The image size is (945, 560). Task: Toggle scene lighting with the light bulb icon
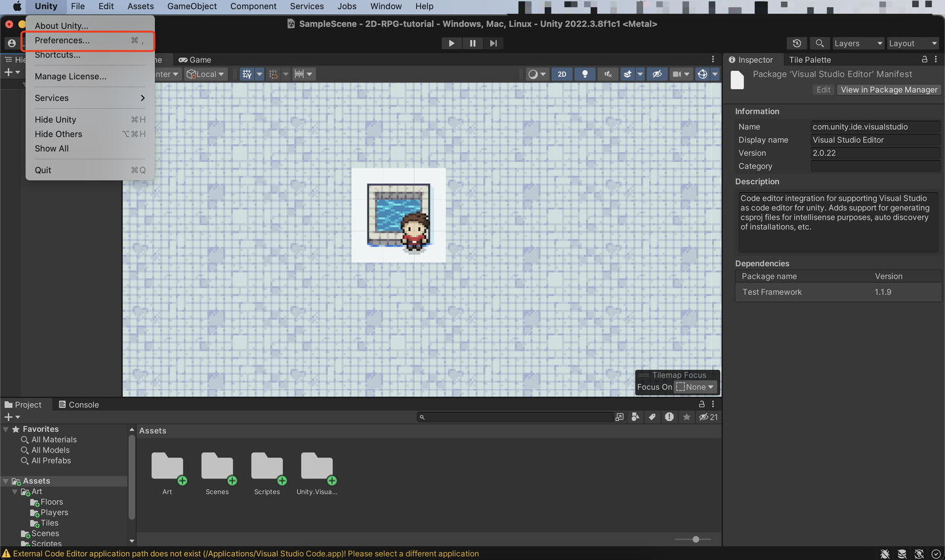tap(585, 73)
